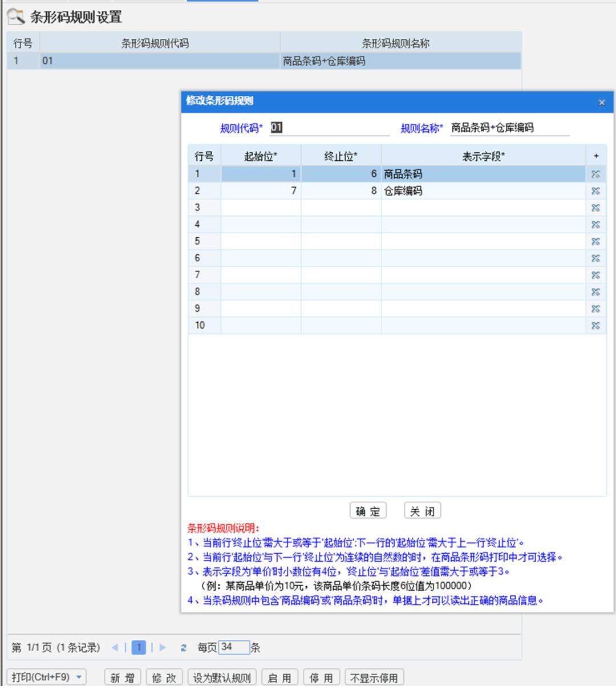This screenshot has width=616, height=686.
Task: Click the 关闭 button in the dialog
Action: 422,511
